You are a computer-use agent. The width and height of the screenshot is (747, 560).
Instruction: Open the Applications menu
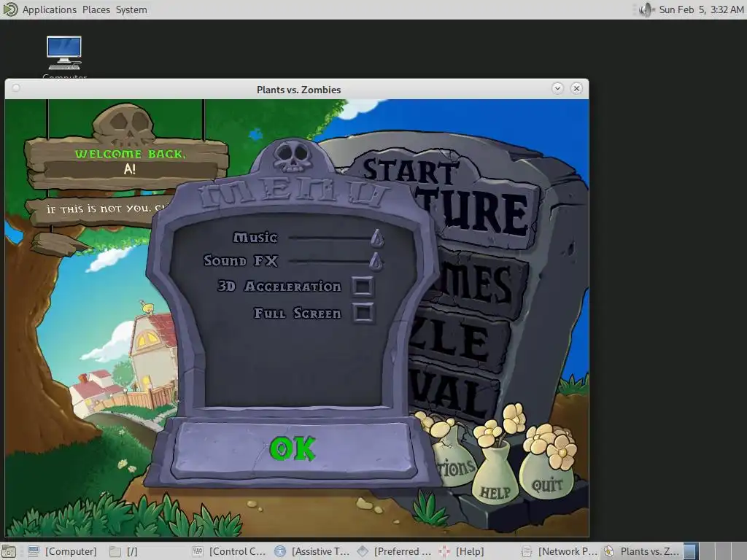click(x=49, y=9)
